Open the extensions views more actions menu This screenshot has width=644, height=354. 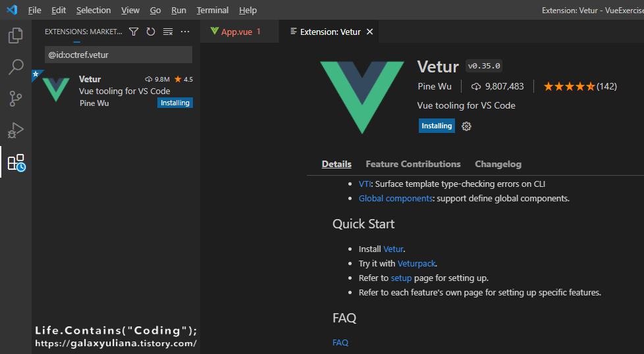(185, 32)
